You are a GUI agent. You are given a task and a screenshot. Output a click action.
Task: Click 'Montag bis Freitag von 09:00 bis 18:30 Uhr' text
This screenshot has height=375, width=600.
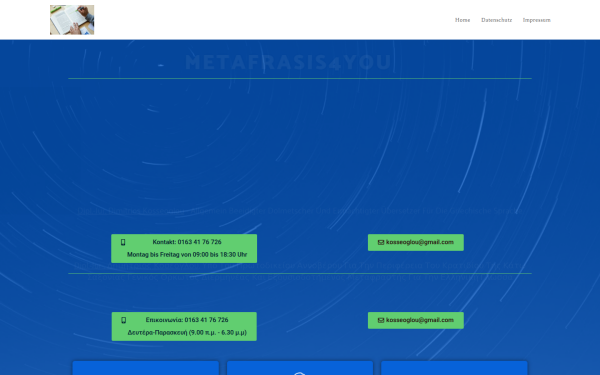pyautogui.click(x=187, y=254)
